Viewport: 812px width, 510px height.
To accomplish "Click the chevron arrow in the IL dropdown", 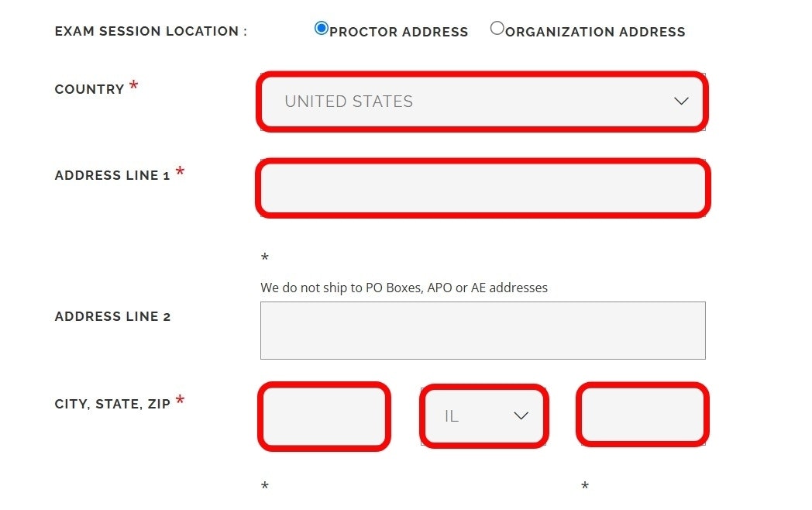I will click(x=521, y=416).
